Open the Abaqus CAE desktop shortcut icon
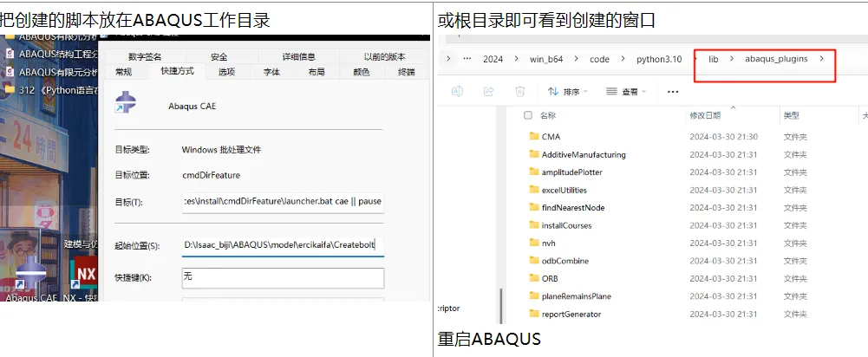 point(30,274)
